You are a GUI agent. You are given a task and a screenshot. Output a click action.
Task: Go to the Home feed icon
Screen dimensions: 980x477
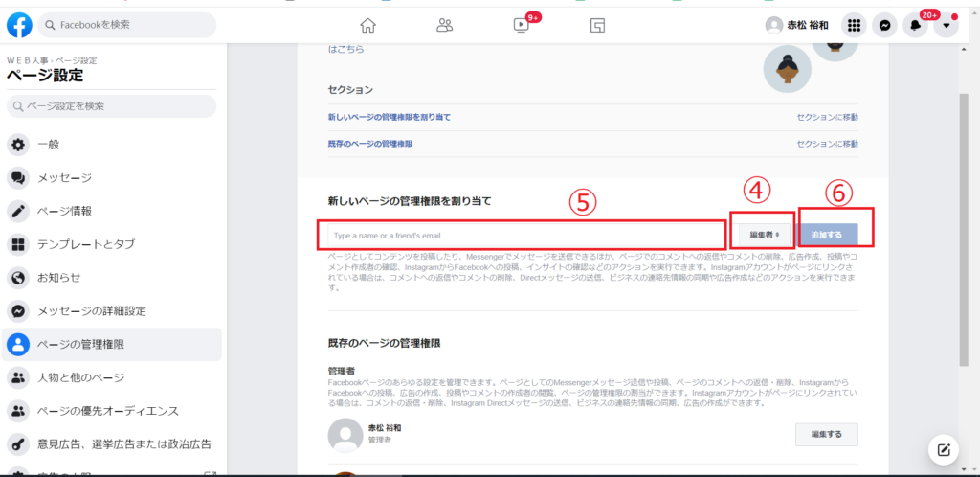click(x=367, y=26)
